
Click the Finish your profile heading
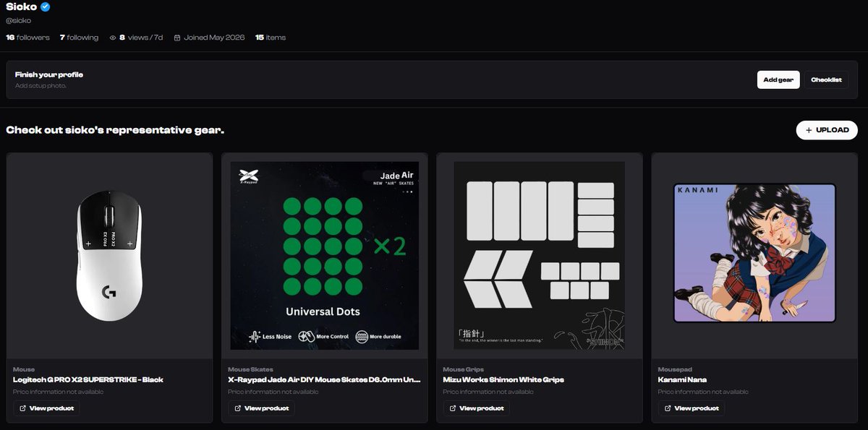49,74
